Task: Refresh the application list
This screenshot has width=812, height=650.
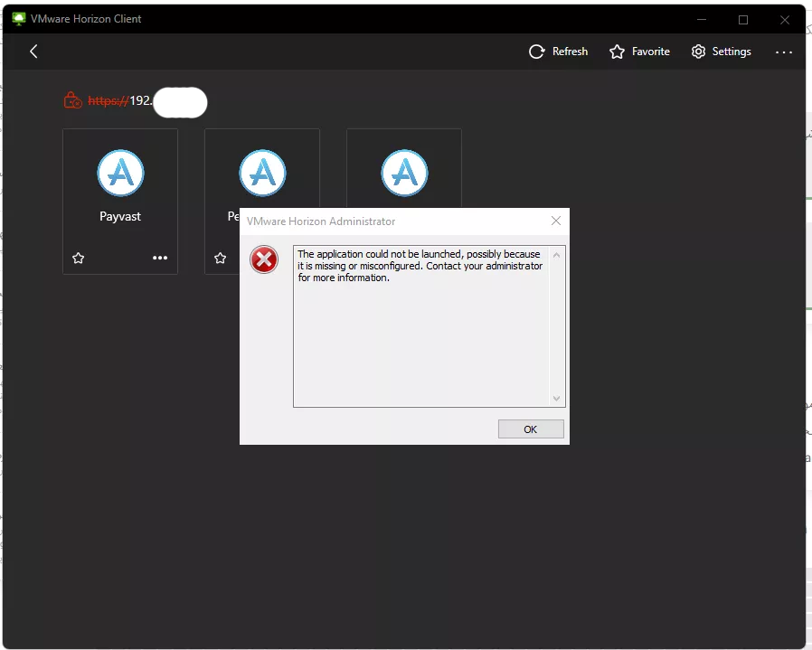Action: click(558, 52)
